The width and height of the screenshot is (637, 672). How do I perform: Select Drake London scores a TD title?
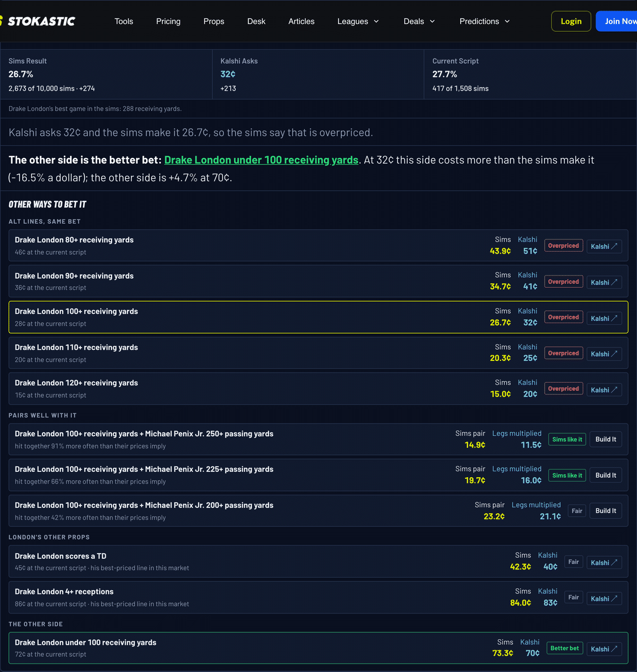point(61,556)
